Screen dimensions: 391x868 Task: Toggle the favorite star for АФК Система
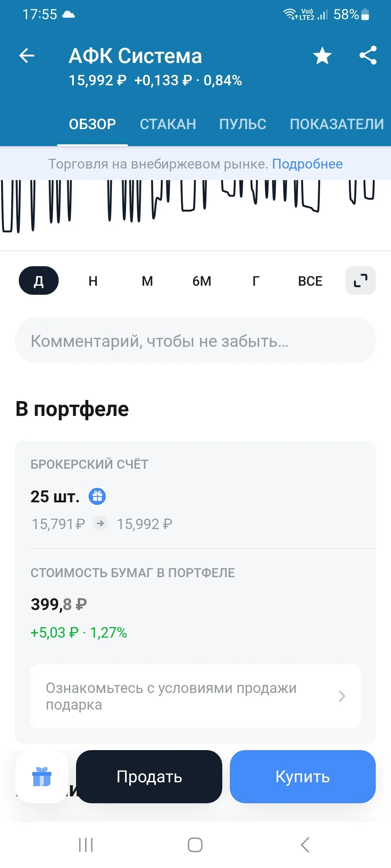point(322,56)
